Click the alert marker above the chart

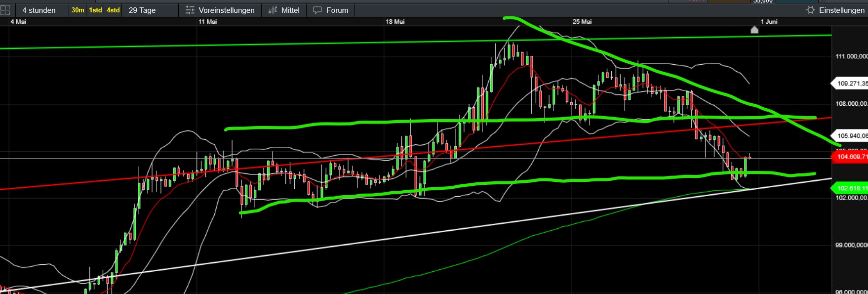point(754,30)
